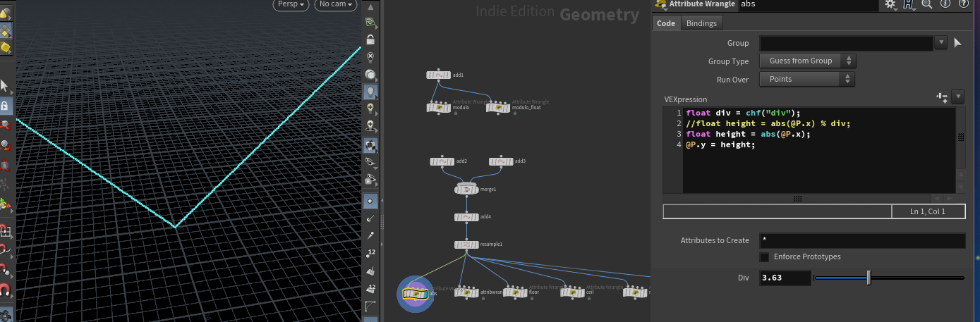Image resolution: width=980 pixels, height=322 pixels.
Task: Click the line '@P.y = height;' in editor
Action: [x=720, y=144]
